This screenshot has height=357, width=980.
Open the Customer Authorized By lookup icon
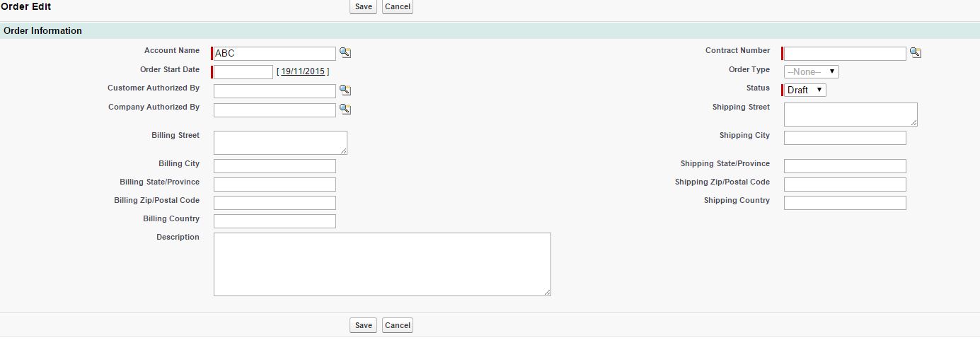coord(345,90)
